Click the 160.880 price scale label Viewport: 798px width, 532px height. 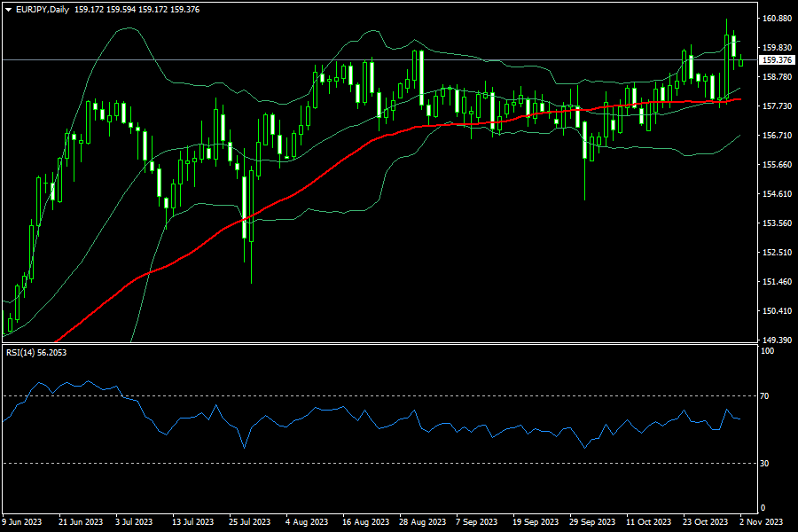click(777, 19)
